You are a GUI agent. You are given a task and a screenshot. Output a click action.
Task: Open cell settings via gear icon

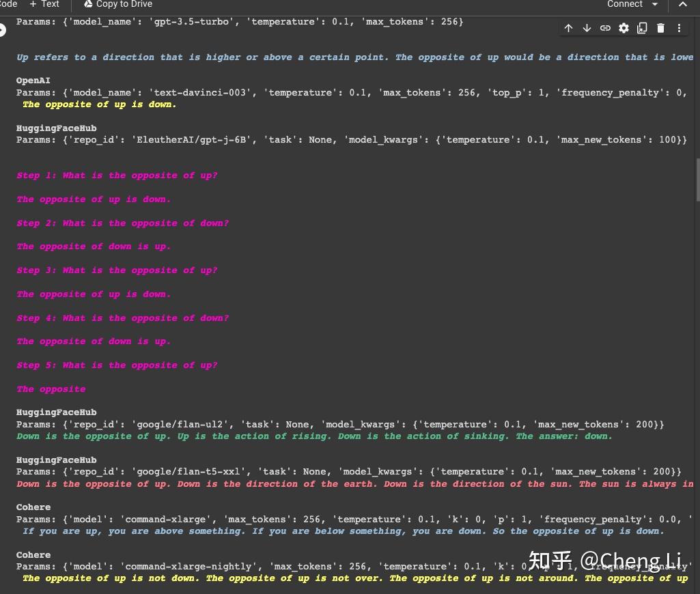click(x=624, y=28)
